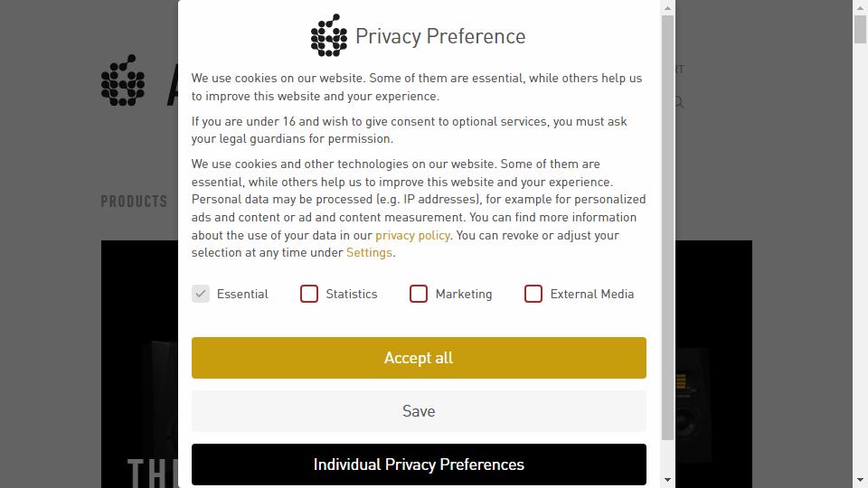Save the current cookie selection
This screenshot has width=868, height=488.
419,411
